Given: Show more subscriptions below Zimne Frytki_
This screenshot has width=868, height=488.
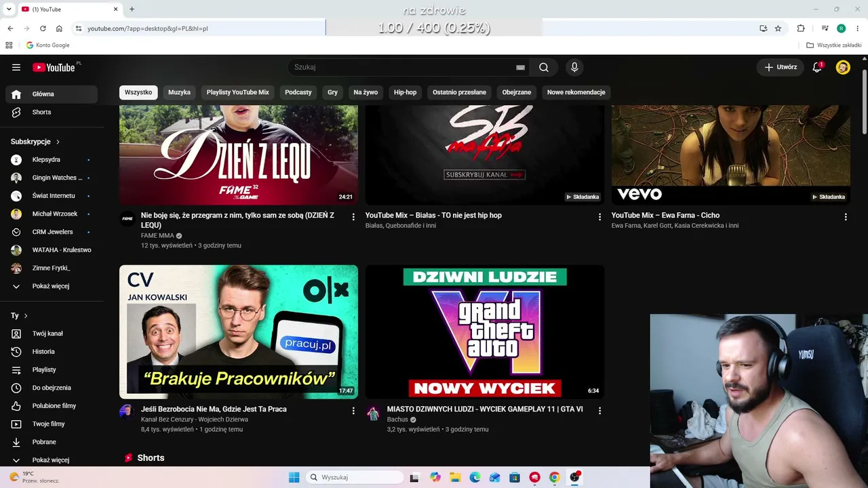Looking at the screenshot, I should [x=52, y=286].
